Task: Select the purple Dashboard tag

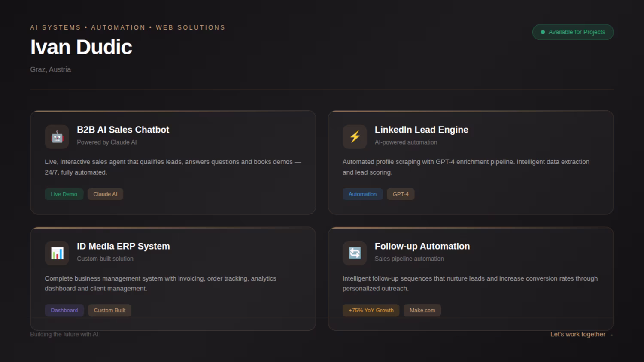Action: point(64,311)
